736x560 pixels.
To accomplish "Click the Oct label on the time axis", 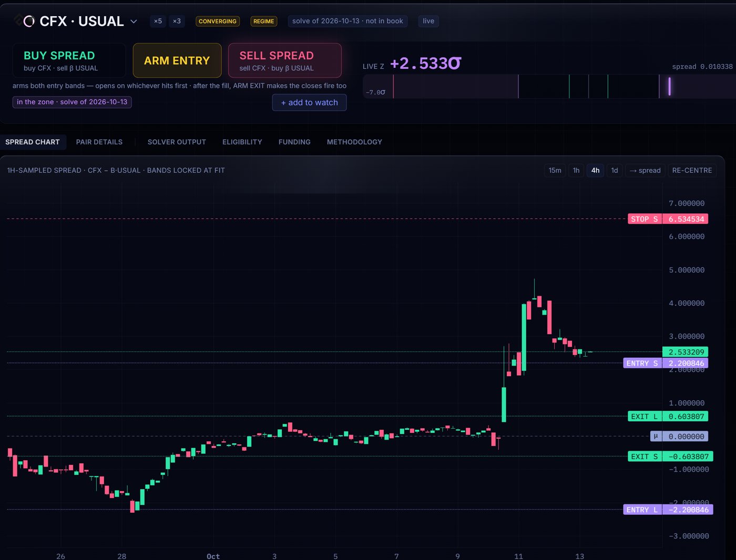I will (x=213, y=556).
